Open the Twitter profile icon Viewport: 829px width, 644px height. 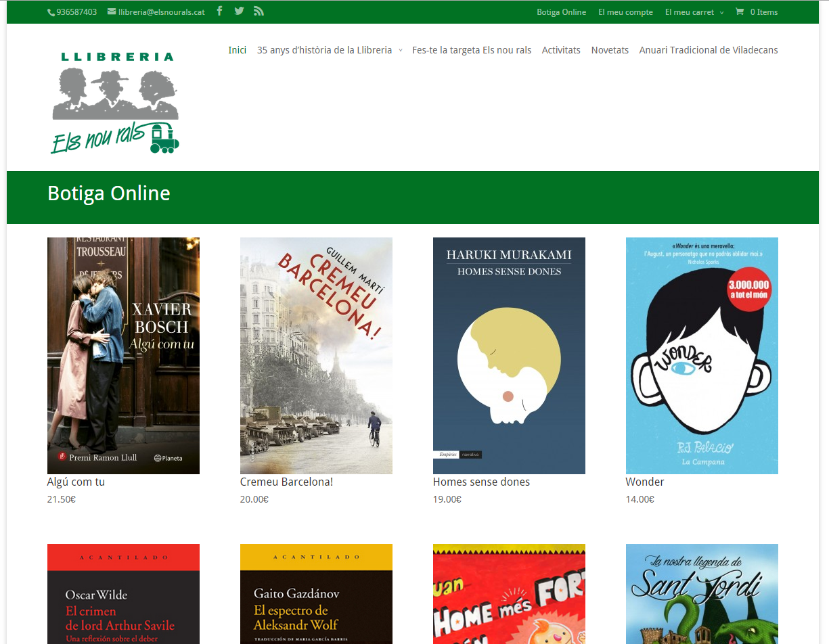(239, 11)
